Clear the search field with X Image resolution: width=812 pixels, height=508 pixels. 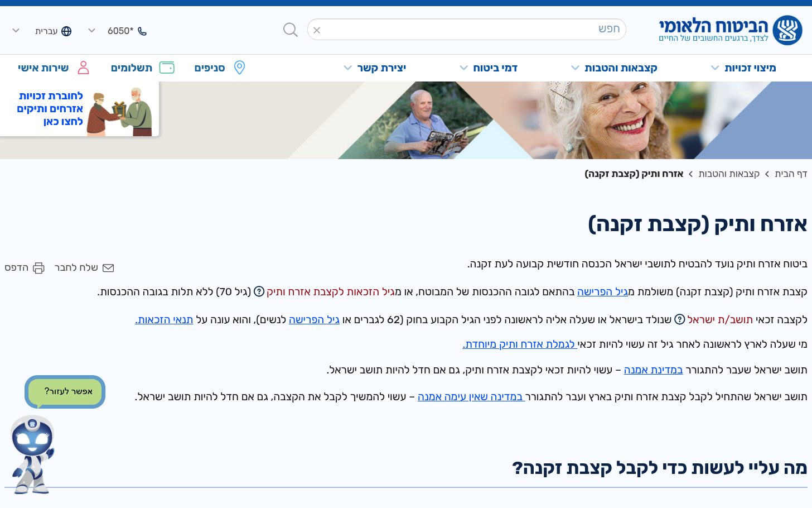pyautogui.click(x=317, y=30)
